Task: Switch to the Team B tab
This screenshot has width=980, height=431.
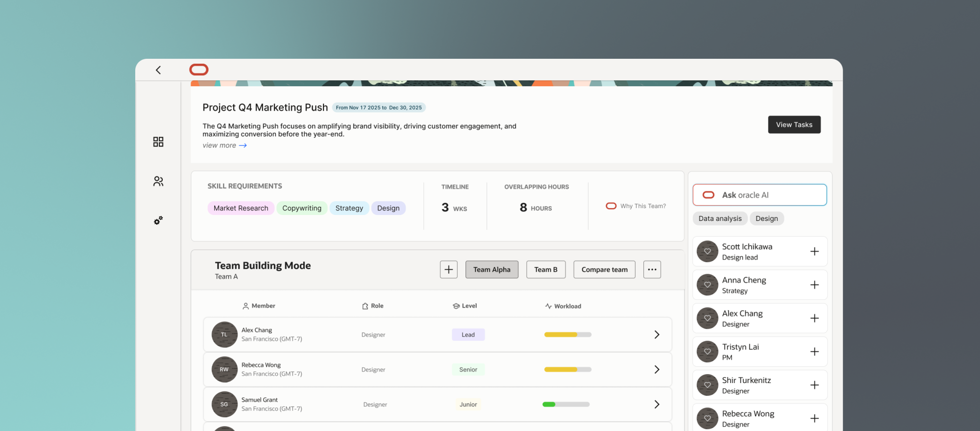Action: click(546, 269)
